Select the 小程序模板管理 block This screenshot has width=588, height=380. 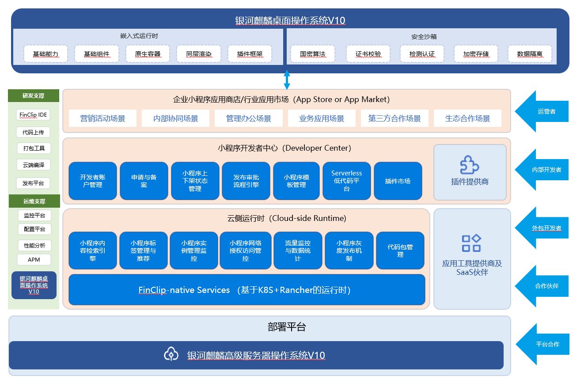click(x=297, y=181)
